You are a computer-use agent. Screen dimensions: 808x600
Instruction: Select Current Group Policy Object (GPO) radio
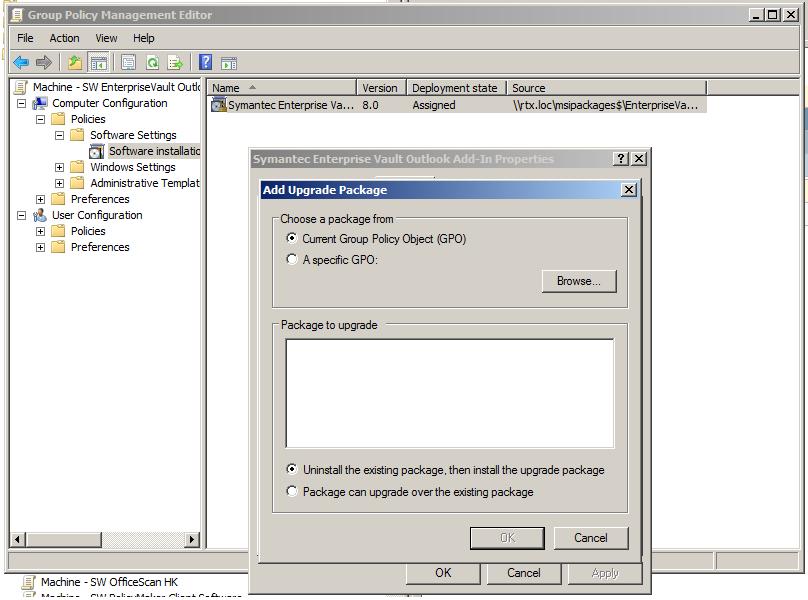292,238
